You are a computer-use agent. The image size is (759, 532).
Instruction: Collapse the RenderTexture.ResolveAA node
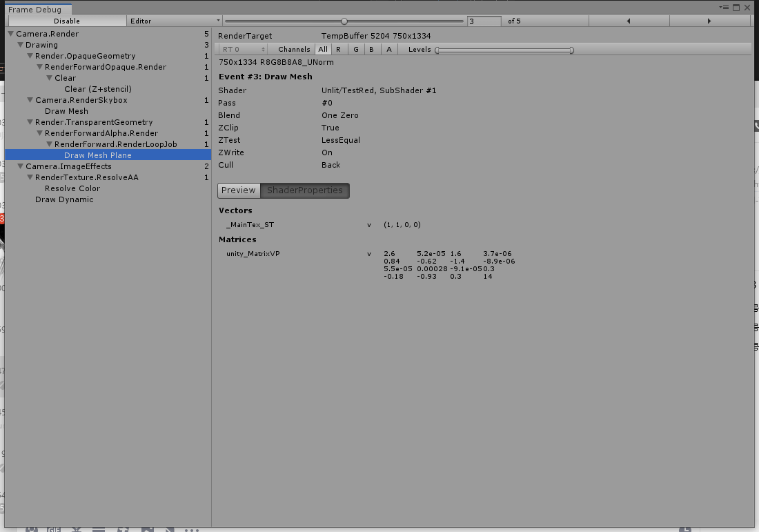click(30, 177)
